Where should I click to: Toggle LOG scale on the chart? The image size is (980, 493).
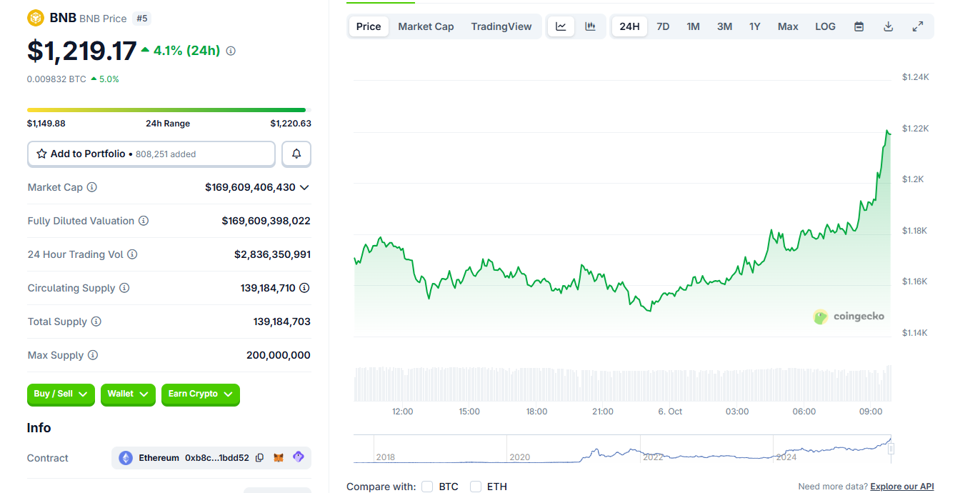[x=825, y=26]
